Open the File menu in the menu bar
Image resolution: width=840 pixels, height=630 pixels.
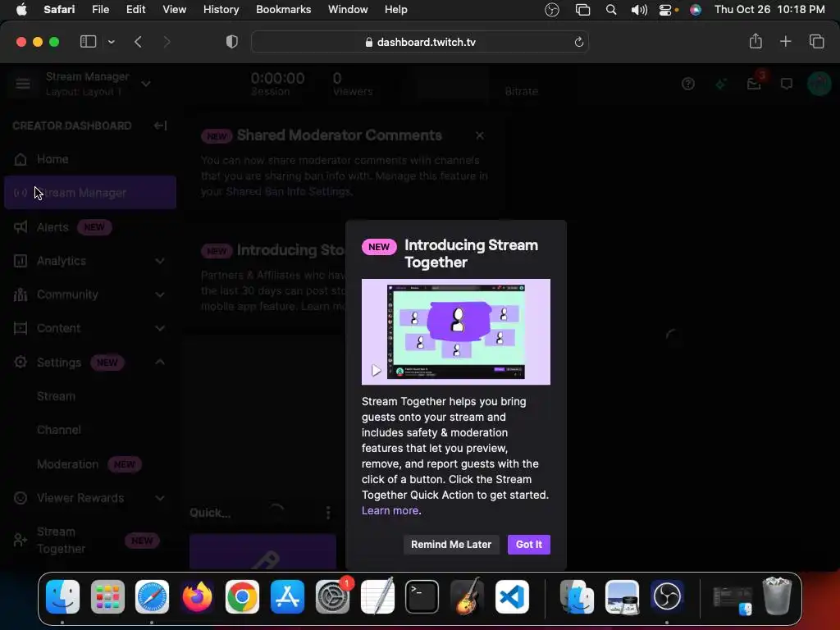101,10
